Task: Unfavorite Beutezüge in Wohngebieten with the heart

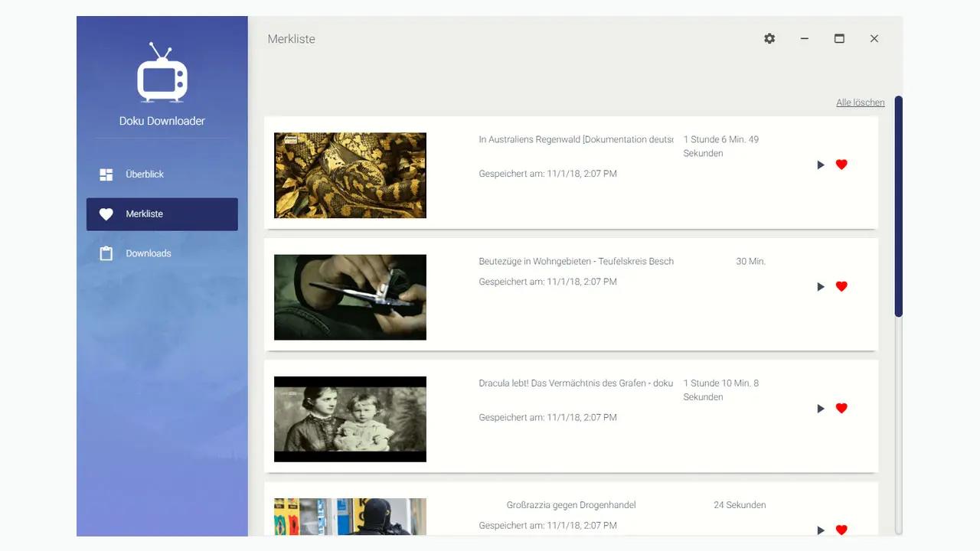Action: (841, 286)
